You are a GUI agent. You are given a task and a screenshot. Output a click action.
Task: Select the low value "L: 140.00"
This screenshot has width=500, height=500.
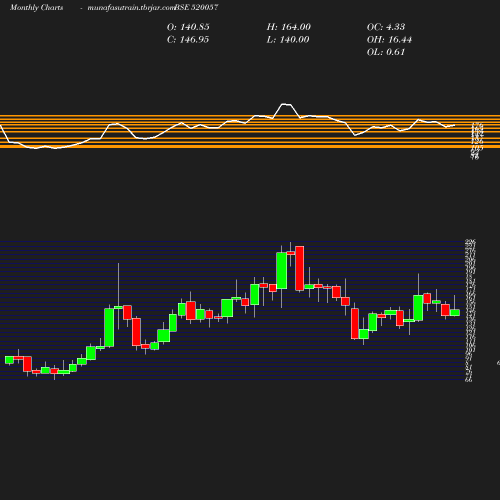click(288, 40)
